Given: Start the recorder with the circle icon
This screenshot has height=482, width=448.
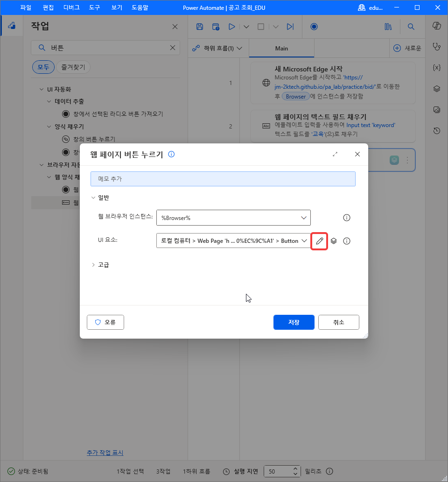Looking at the screenshot, I should point(314,27).
